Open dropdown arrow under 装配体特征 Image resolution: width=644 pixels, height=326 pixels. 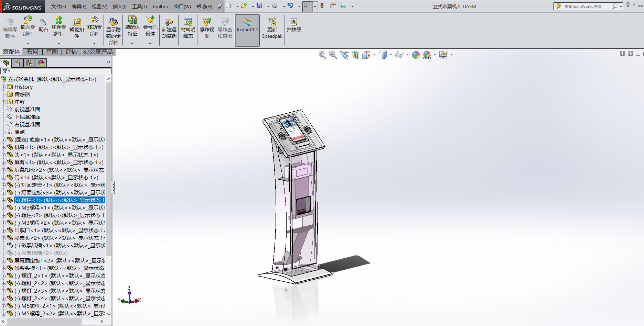(x=132, y=44)
